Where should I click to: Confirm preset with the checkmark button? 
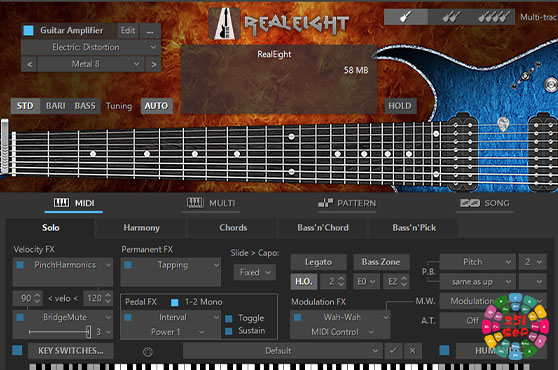[x=393, y=351]
